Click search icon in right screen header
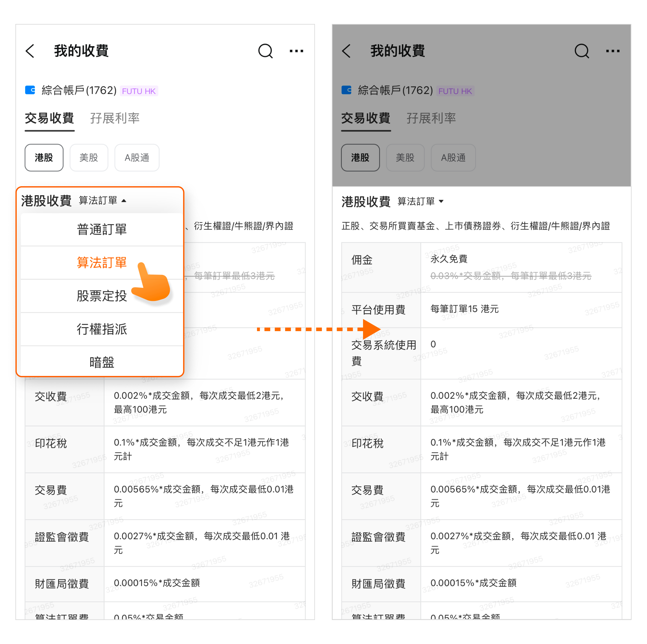 [582, 51]
